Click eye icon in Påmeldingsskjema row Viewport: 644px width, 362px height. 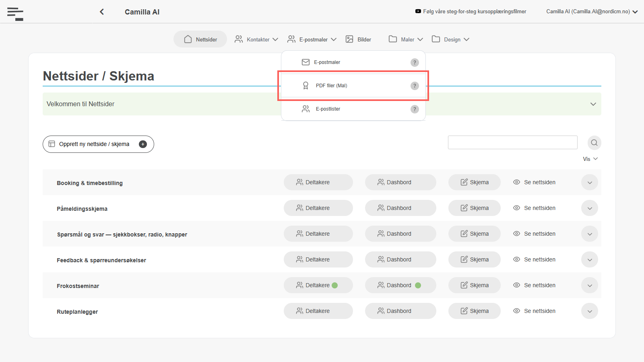[x=516, y=208]
